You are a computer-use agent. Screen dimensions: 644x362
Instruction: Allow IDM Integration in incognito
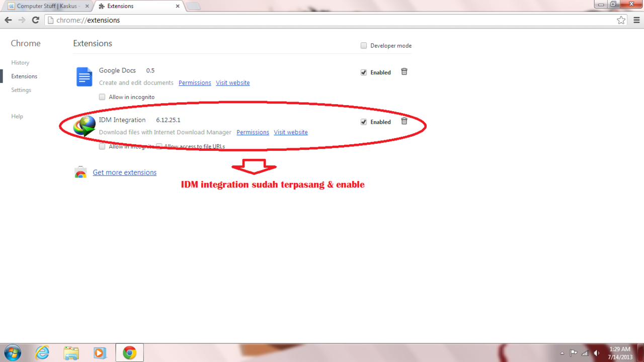[102, 146]
